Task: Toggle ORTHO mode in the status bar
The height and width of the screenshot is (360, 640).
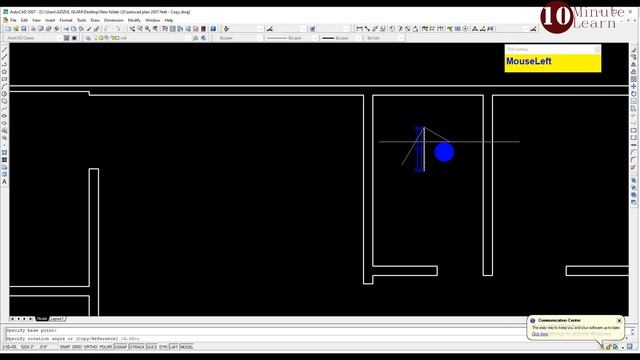Action: [90, 347]
